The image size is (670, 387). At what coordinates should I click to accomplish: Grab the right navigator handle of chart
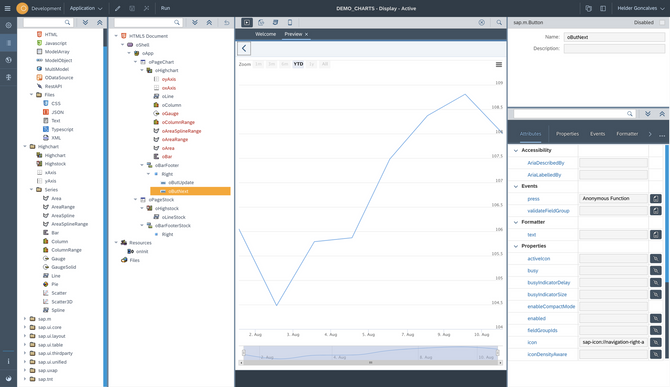pyautogui.click(x=497, y=352)
